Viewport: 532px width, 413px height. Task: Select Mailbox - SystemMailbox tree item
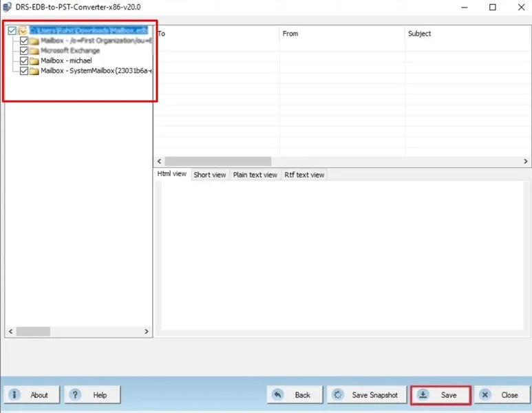(96, 71)
